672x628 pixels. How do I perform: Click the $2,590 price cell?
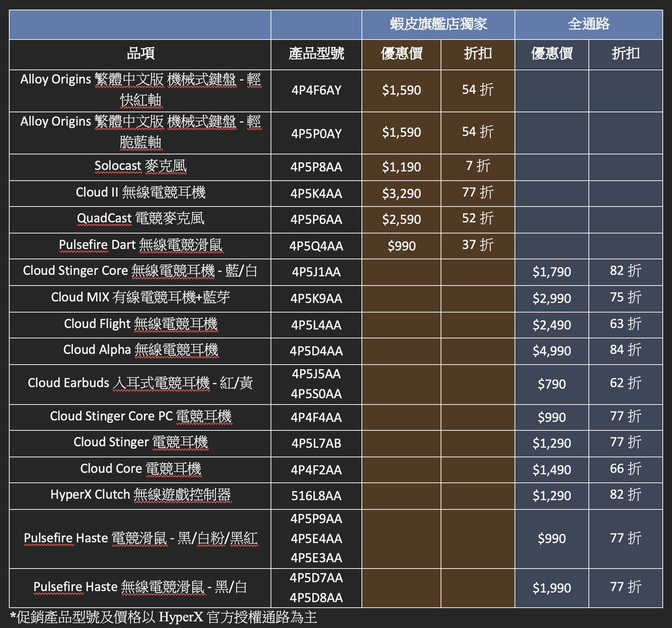pos(401,219)
